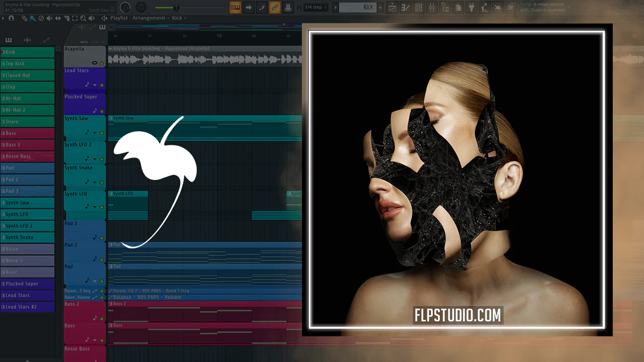The width and height of the screenshot is (644, 362).
Task: Mute the Plucked Super track
Action: pyautogui.click(x=102, y=111)
